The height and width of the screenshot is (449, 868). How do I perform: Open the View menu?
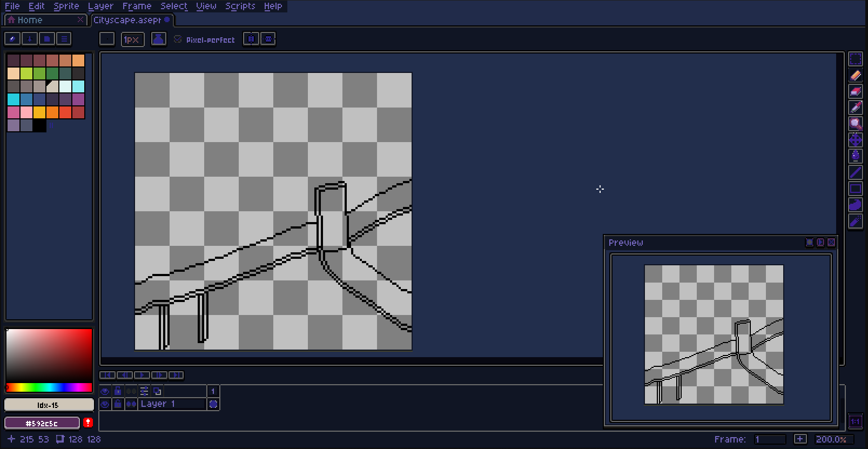(x=206, y=6)
